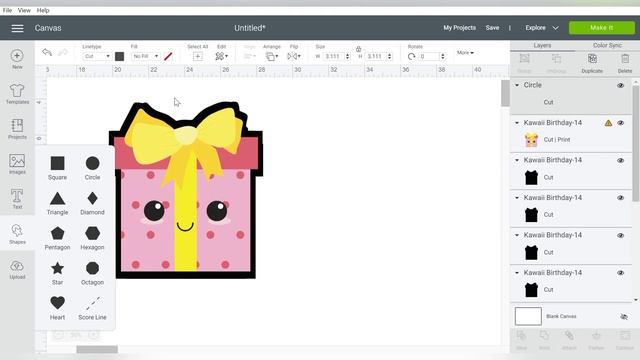Click the Rotate icon
Image resolution: width=640 pixels, height=360 pixels.
point(411,56)
